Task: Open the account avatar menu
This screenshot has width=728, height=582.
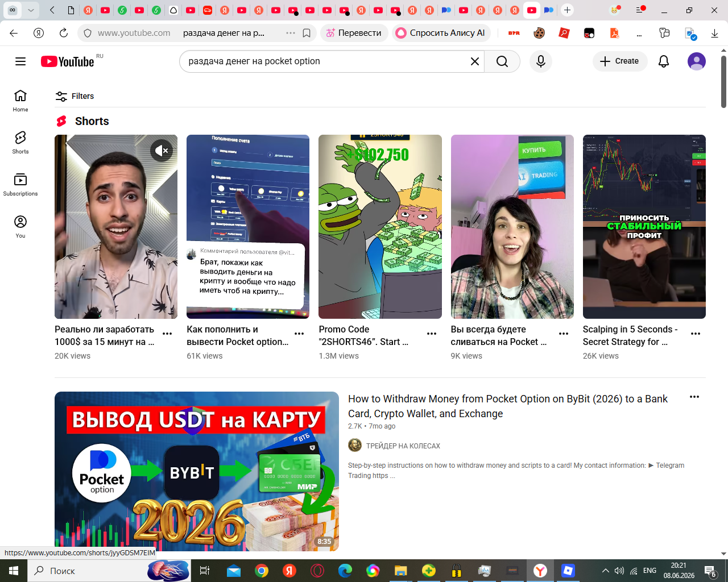Action: click(697, 61)
